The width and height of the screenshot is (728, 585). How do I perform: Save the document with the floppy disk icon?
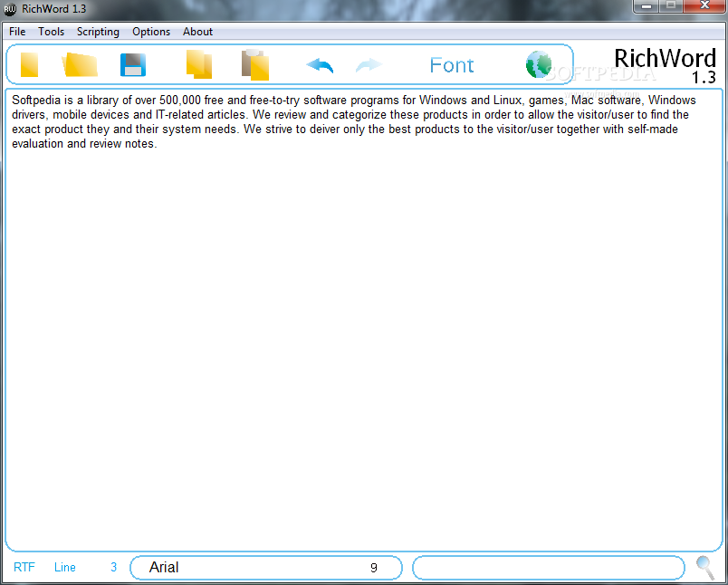coord(133,65)
